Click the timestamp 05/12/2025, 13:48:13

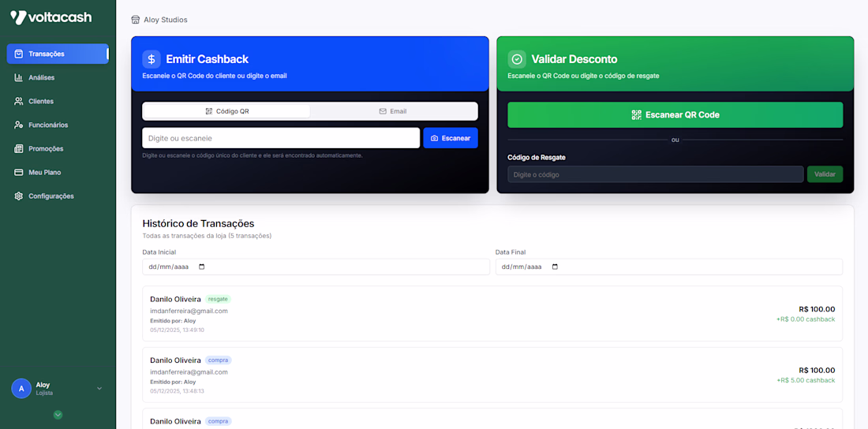[x=177, y=391]
